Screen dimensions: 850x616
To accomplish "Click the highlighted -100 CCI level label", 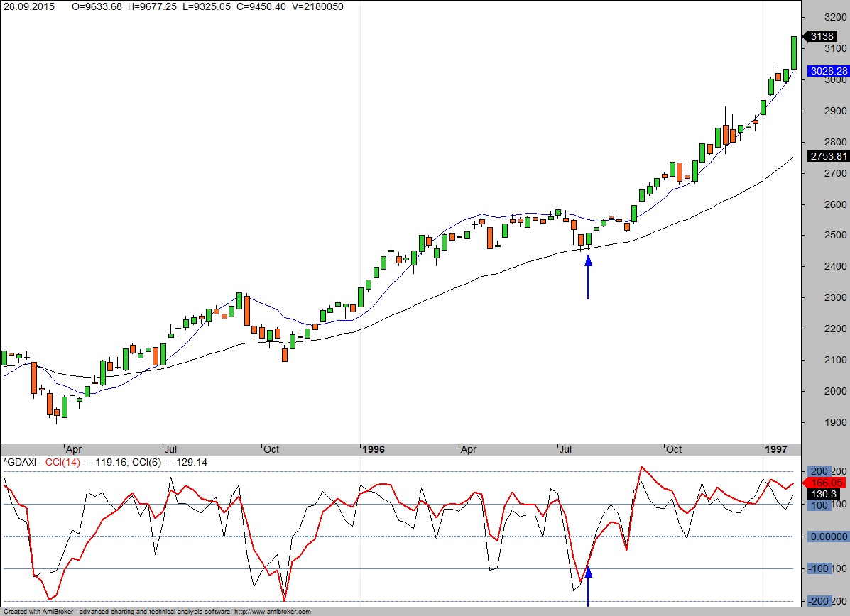I will pos(819,569).
